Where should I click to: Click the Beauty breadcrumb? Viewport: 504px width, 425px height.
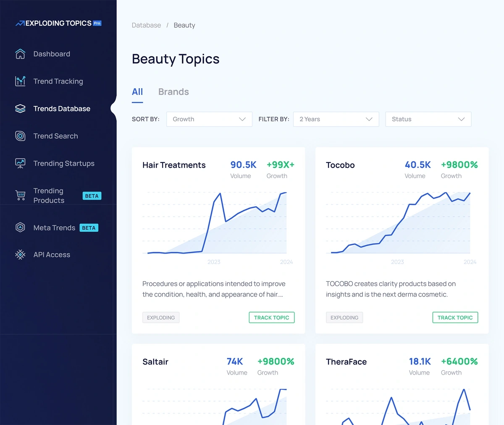coord(184,25)
